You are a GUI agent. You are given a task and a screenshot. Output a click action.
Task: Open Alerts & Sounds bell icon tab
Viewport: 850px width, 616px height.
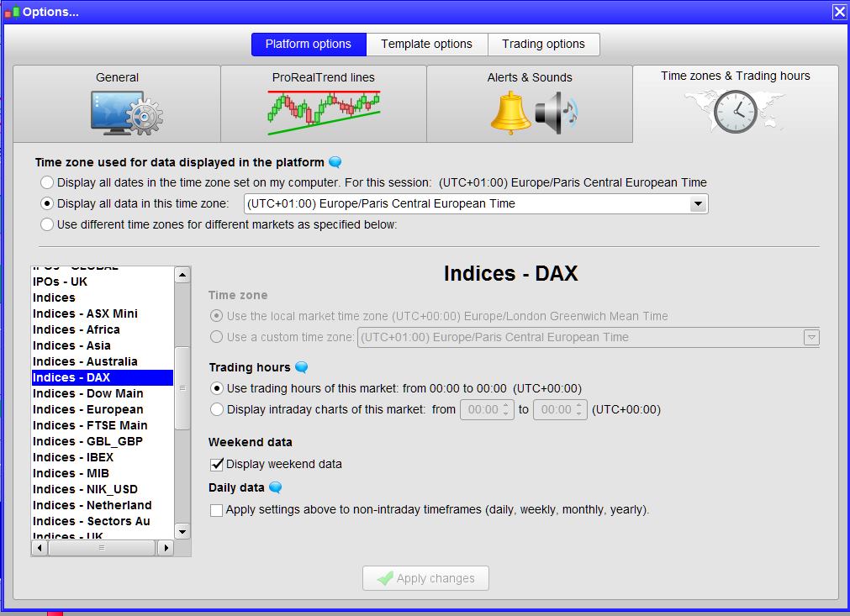[530, 104]
